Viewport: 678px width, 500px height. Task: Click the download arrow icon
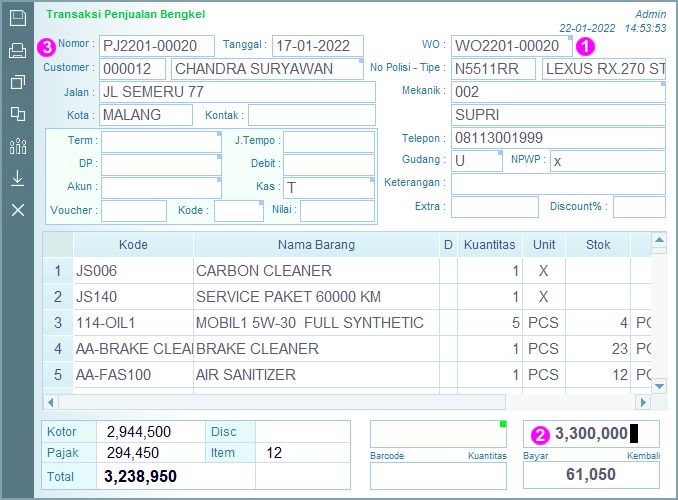click(x=17, y=178)
